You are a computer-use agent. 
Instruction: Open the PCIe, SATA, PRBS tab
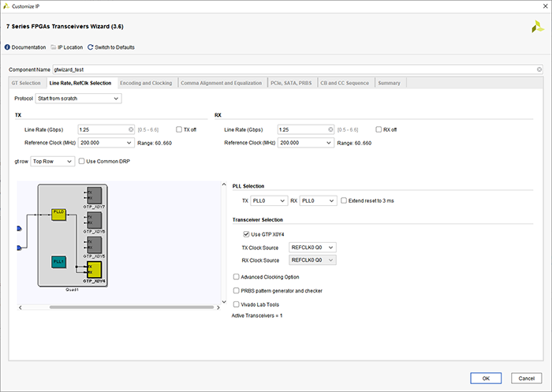tap(291, 83)
